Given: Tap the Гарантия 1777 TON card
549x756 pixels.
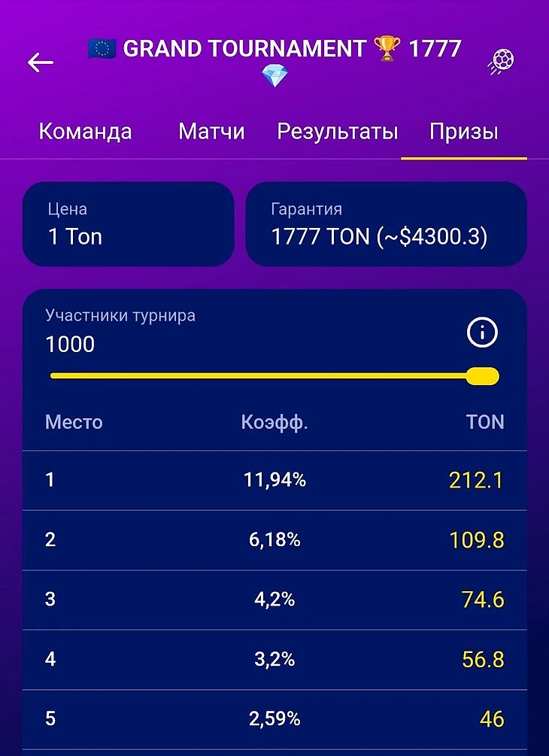Looking at the screenshot, I should pyautogui.click(x=386, y=224).
